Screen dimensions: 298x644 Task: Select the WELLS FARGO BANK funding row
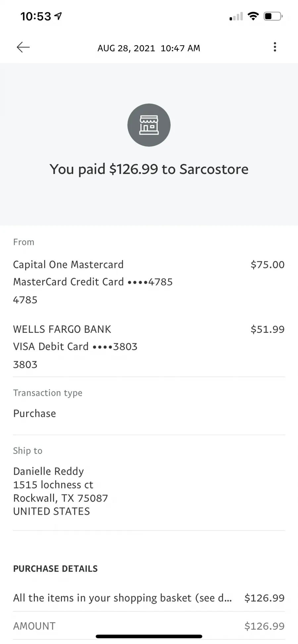tap(149, 347)
